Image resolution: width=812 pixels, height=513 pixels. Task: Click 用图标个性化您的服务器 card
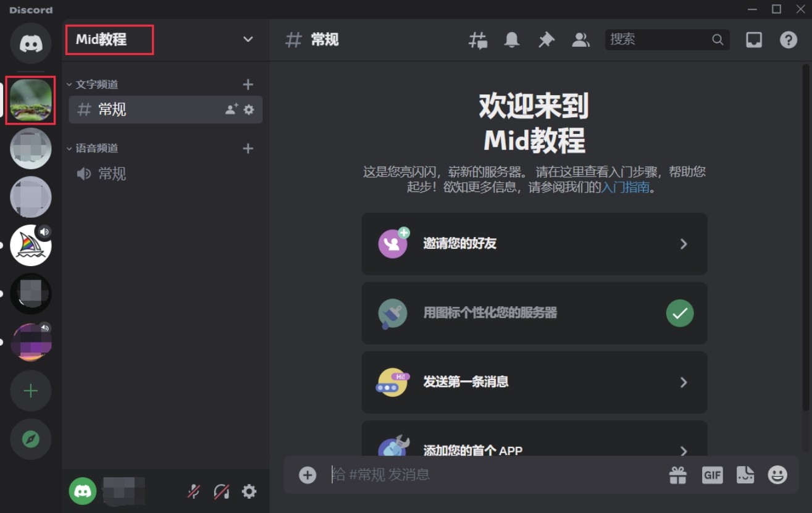click(x=534, y=313)
